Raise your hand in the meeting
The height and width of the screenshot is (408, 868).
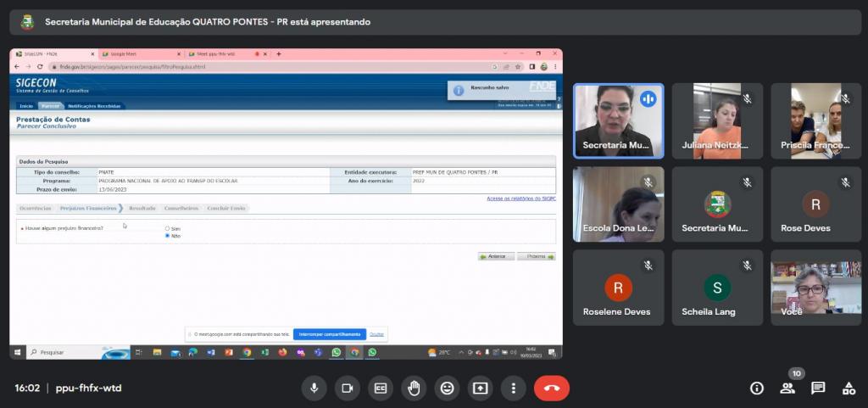click(414, 388)
